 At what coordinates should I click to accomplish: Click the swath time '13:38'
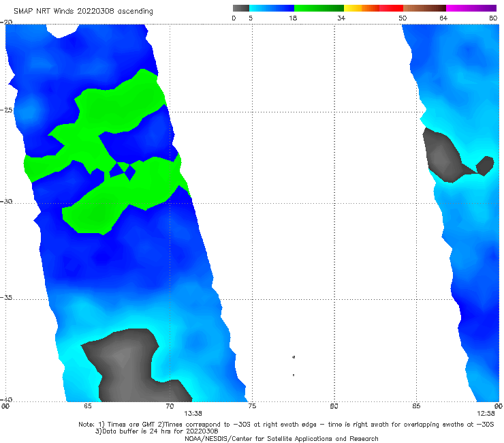point(193,414)
